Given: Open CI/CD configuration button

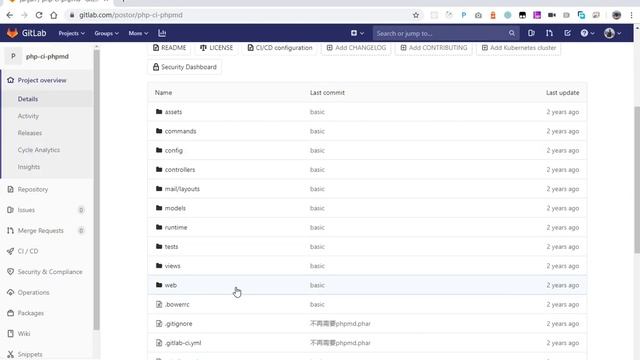Looking at the screenshot, I should 280,48.
